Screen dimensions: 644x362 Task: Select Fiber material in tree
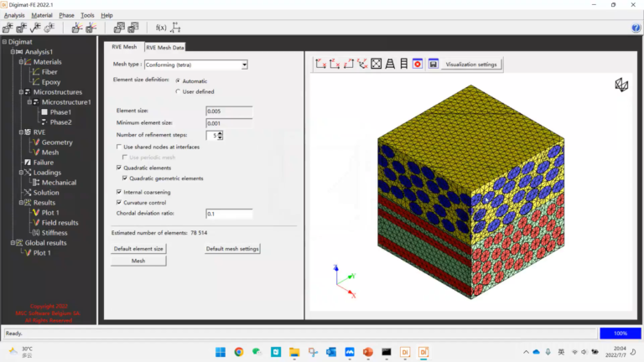click(49, 72)
